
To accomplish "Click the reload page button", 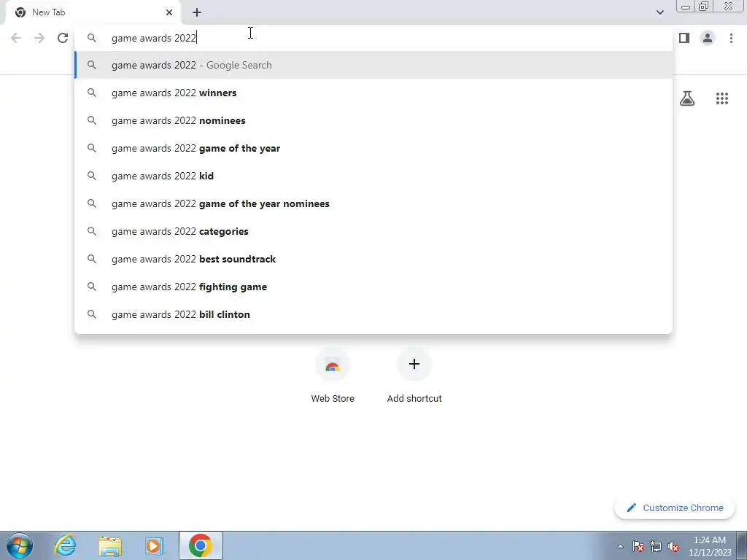I will coord(63,38).
